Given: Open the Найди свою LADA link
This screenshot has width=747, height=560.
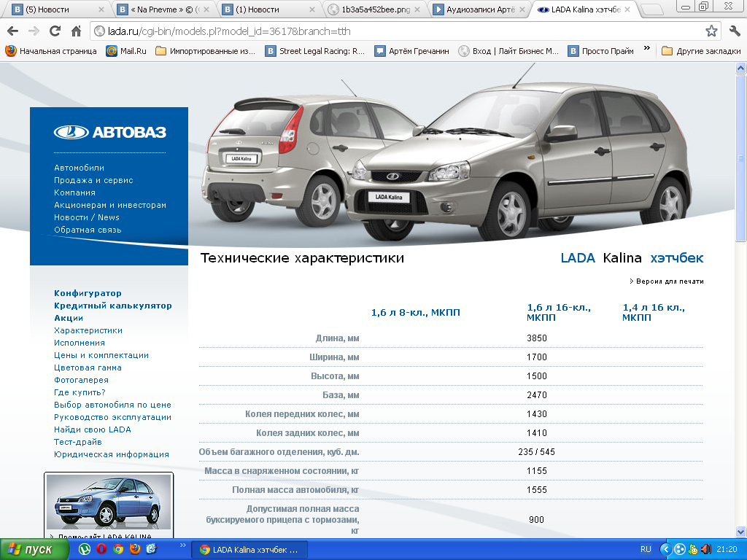Looking at the screenshot, I should [x=93, y=429].
